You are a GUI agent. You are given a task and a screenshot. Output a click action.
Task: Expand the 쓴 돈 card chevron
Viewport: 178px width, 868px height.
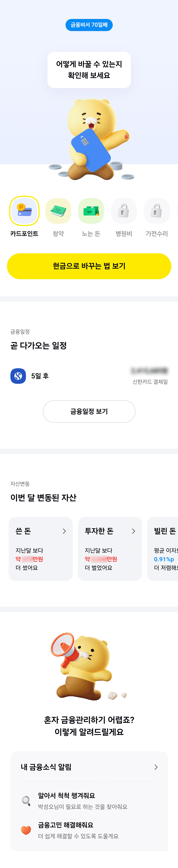(x=64, y=531)
